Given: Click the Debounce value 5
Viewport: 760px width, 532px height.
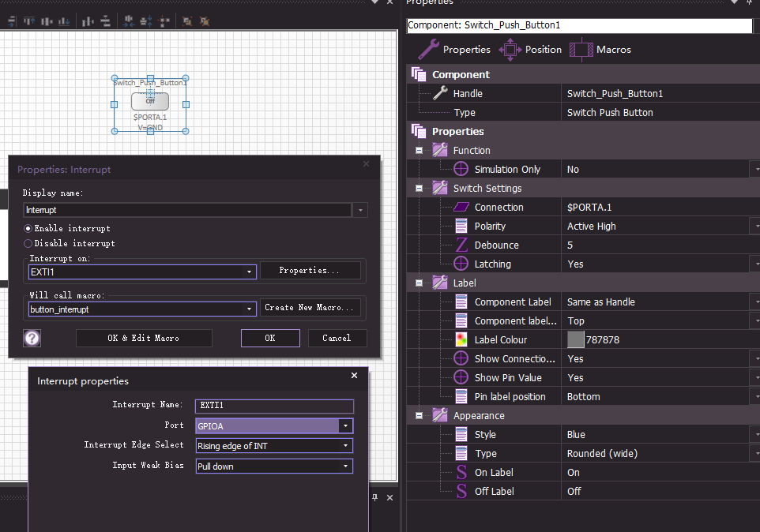Looking at the screenshot, I should click(570, 245).
